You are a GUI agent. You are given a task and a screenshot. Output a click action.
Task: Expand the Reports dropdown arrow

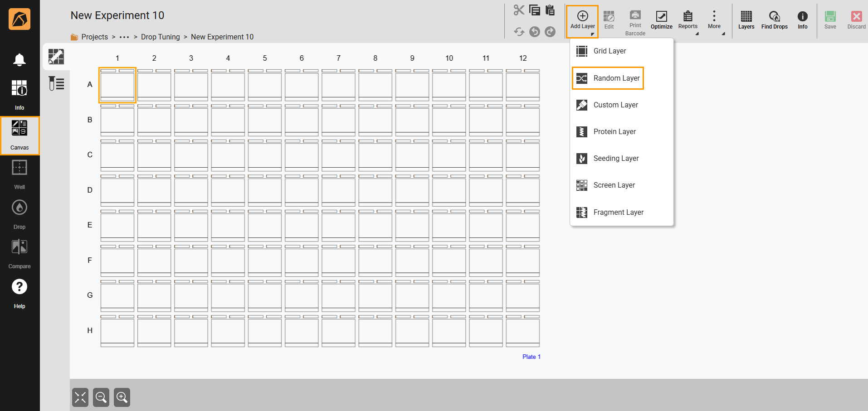tap(697, 33)
